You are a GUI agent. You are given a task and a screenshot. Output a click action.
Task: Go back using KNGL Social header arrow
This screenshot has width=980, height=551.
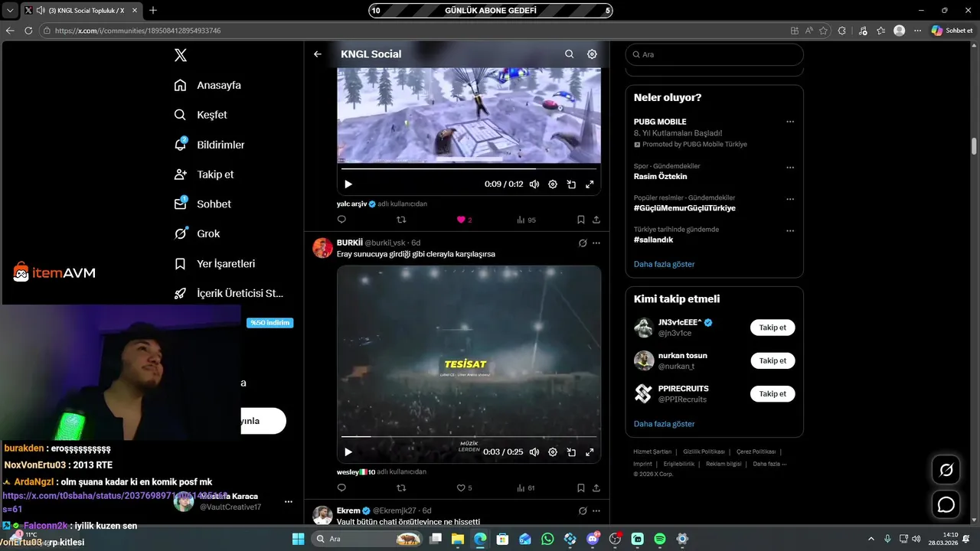(318, 54)
